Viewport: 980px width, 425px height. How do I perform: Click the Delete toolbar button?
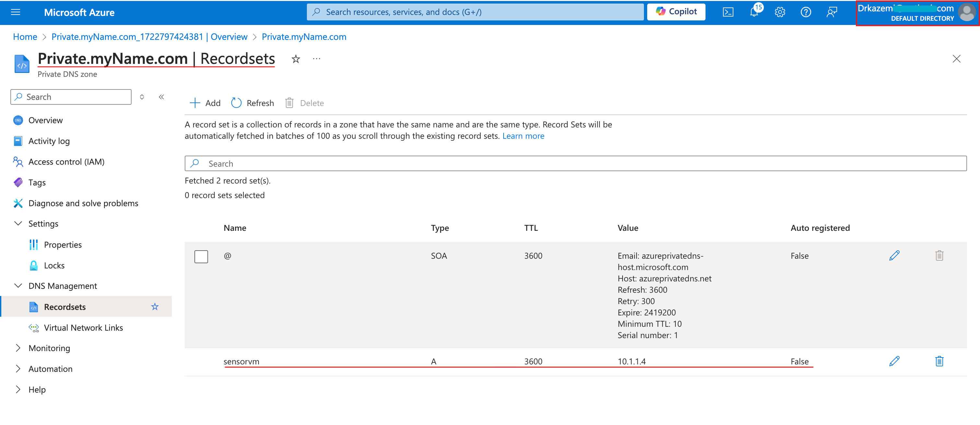click(304, 103)
